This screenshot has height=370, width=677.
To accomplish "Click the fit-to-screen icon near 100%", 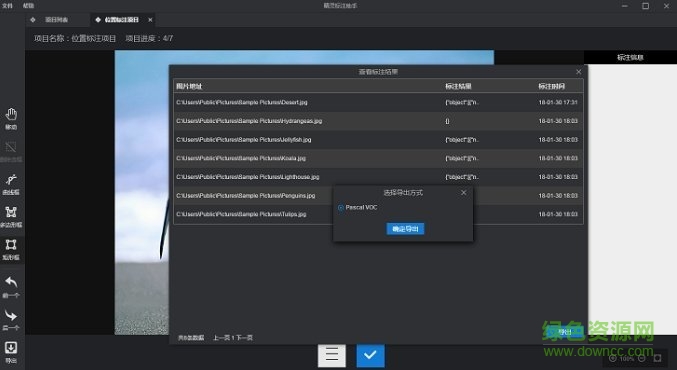I will (x=658, y=358).
